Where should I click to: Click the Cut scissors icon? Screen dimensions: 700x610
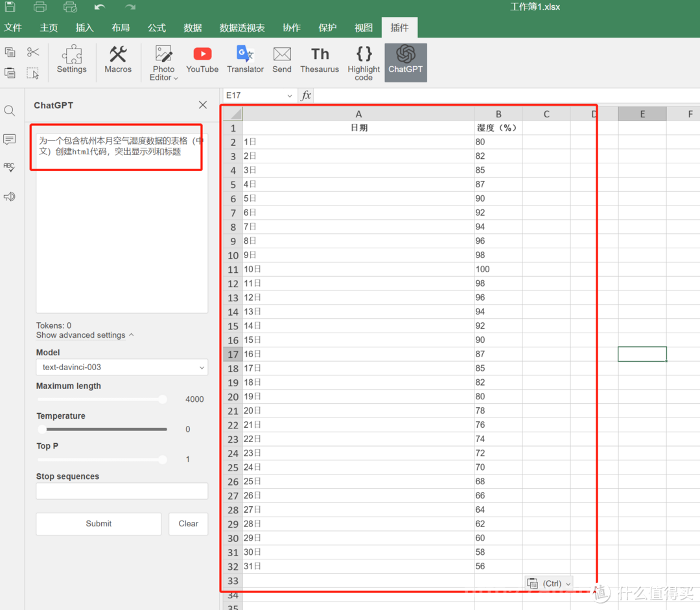point(33,53)
